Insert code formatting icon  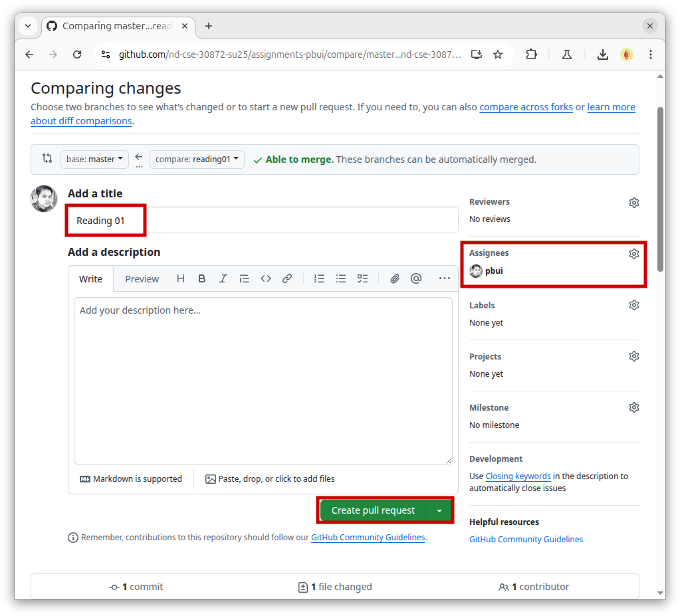266,278
